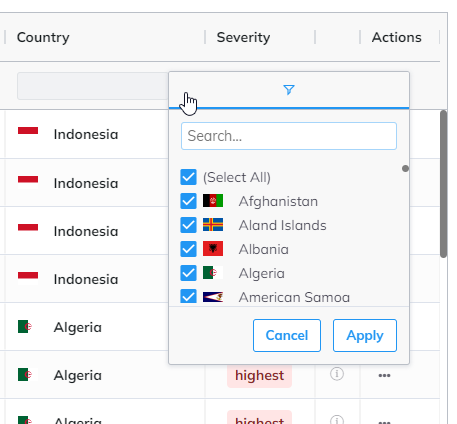
Task: Click info icon beside first highest severity badge
Action: [337, 374]
